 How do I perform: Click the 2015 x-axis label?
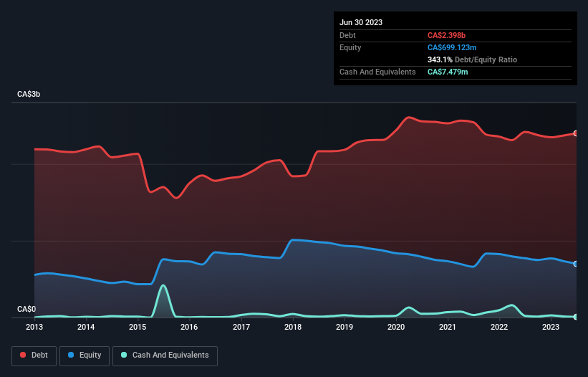point(138,327)
